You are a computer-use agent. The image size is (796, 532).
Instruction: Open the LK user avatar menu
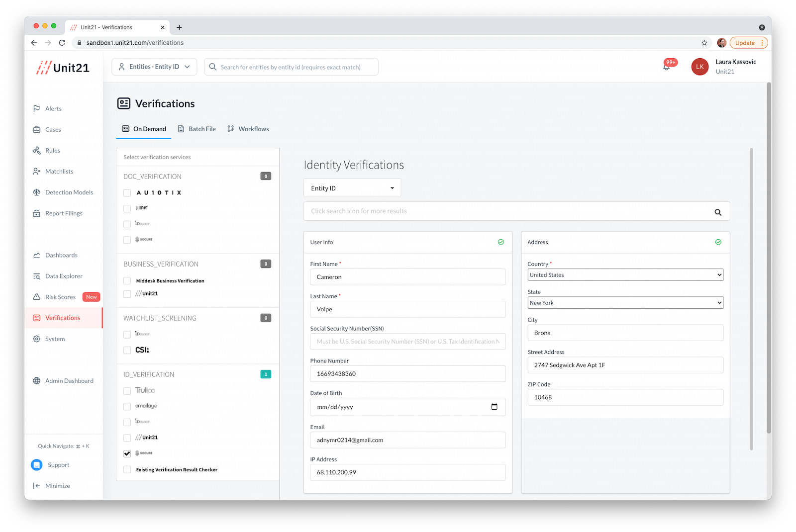point(700,67)
